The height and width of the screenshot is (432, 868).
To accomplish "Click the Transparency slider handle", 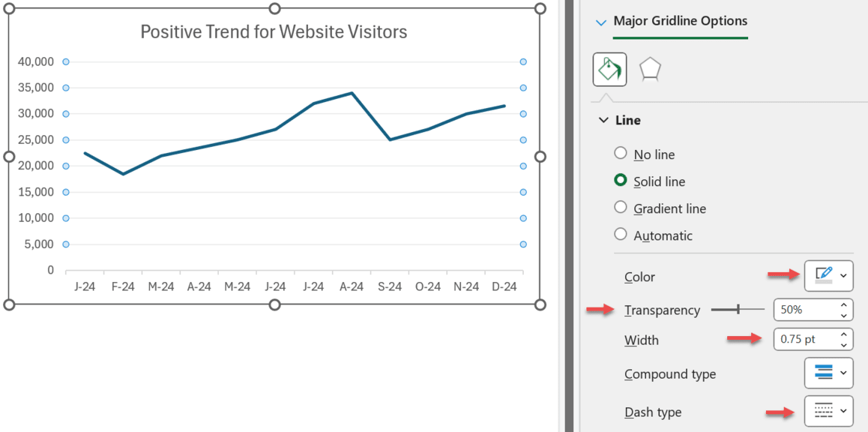I will [738, 309].
